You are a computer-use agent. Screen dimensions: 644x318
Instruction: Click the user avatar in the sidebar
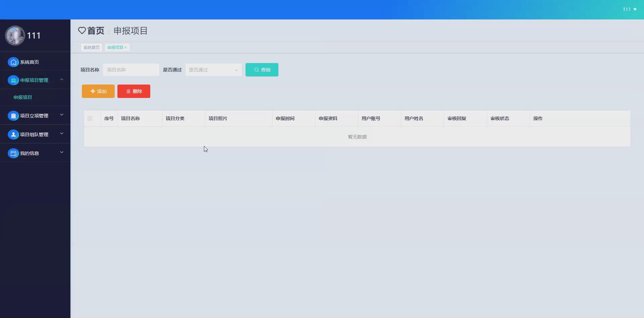[15, 35]
